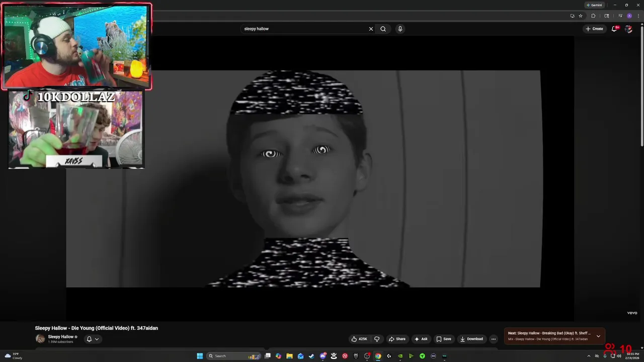Image resolution: width=644 pixels, height=362 pixels.
Task: Open Windows Start menu
Action: pos(200,356)
